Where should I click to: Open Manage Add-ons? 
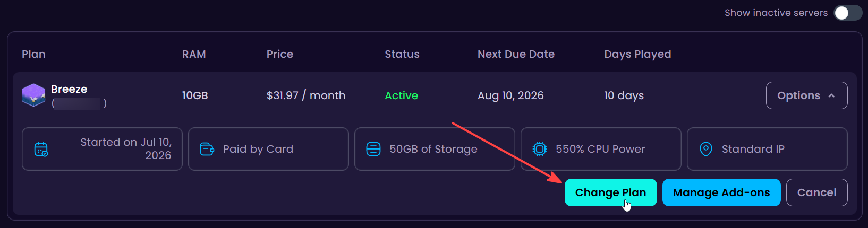[x=721, y=192]
